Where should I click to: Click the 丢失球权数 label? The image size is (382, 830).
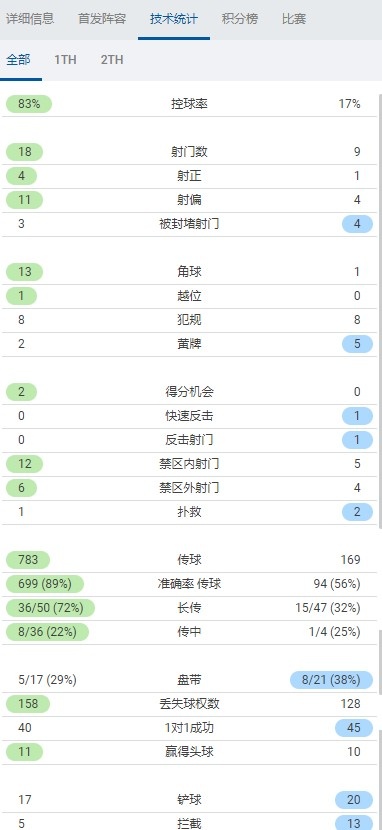189,704
